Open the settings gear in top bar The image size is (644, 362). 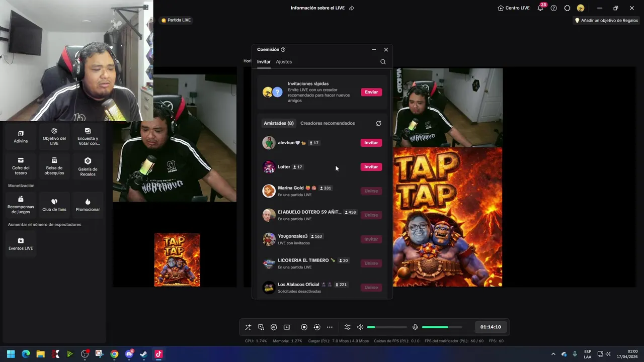567,8
